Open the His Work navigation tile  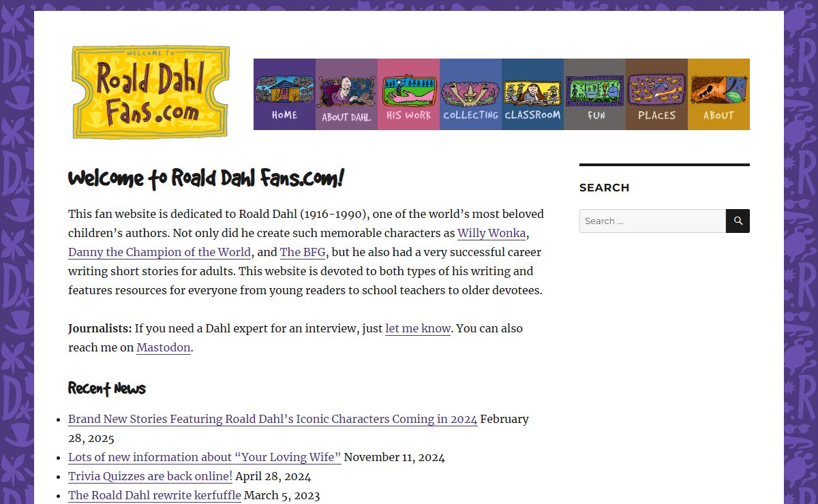click(x=408, y=94)
